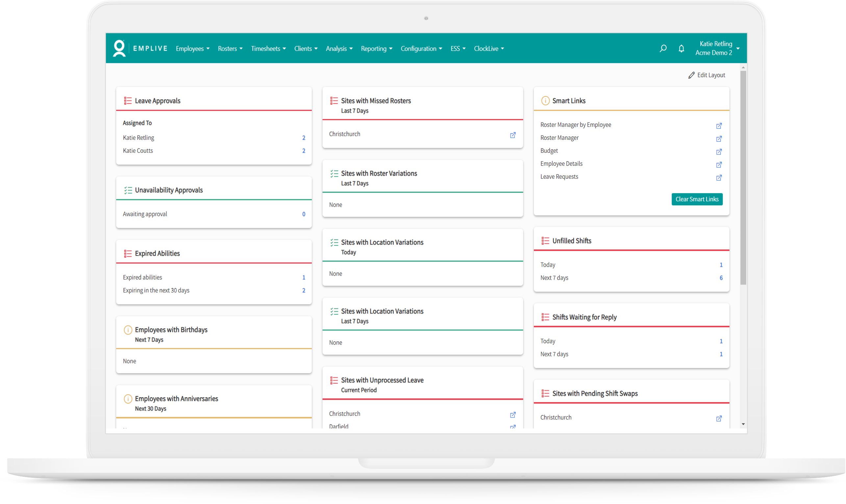Open Employee Details smart link icon

click(x=719, y=165)
